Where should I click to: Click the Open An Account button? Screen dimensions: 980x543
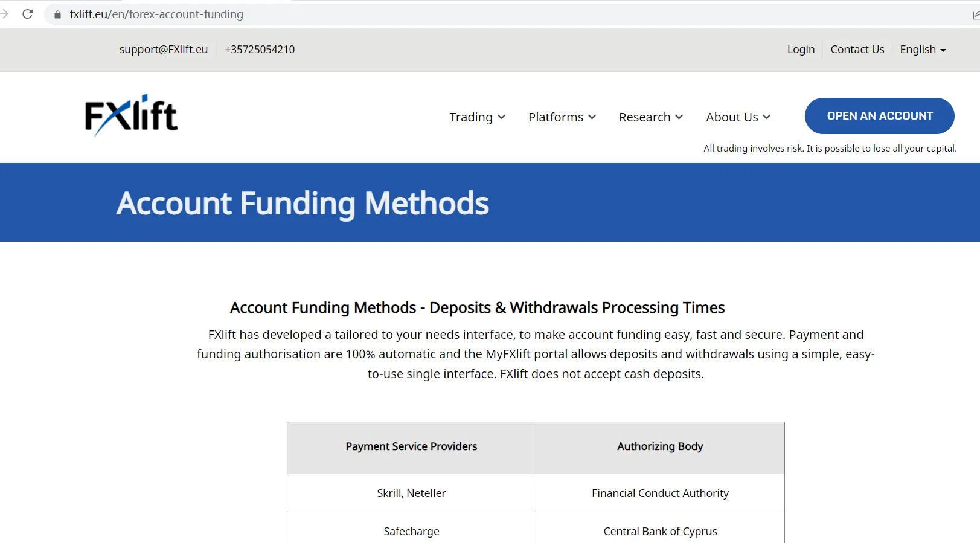point(880,116)
